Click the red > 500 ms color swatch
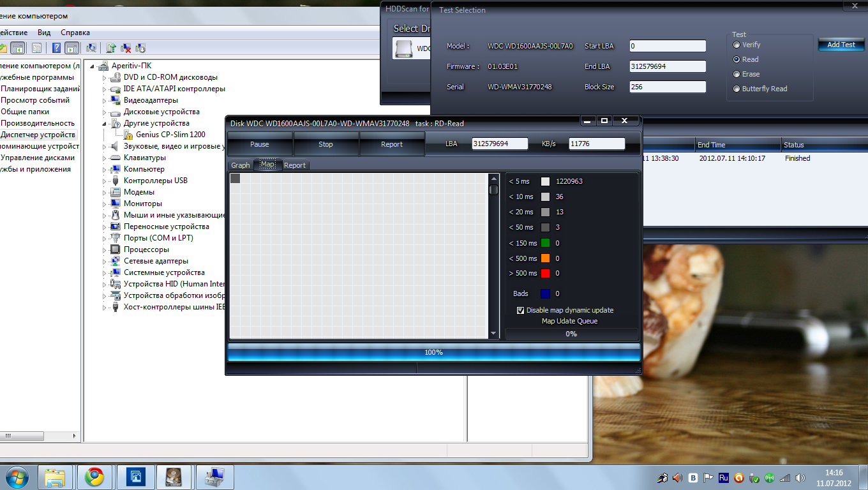 tap(545, 273)
